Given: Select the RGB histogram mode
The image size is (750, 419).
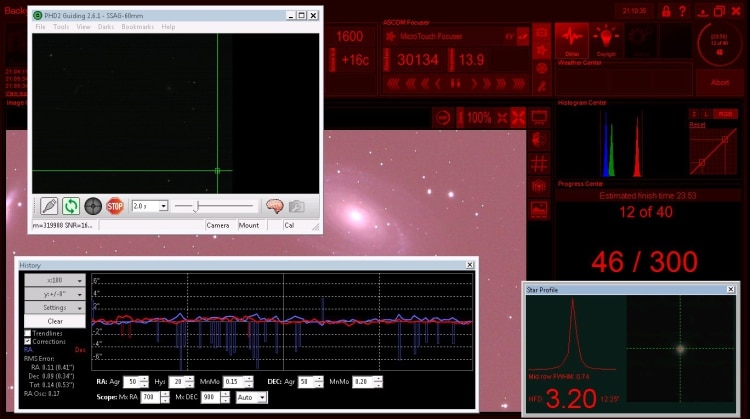Looking at the screenshot, I should pos(725,114).
